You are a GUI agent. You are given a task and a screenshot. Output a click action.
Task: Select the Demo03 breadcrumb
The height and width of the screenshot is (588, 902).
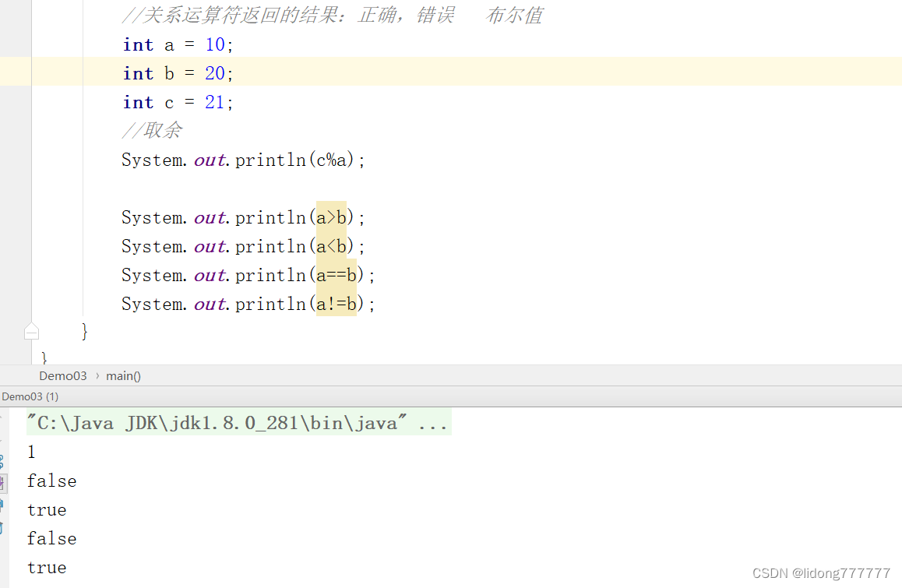[62, 375]
